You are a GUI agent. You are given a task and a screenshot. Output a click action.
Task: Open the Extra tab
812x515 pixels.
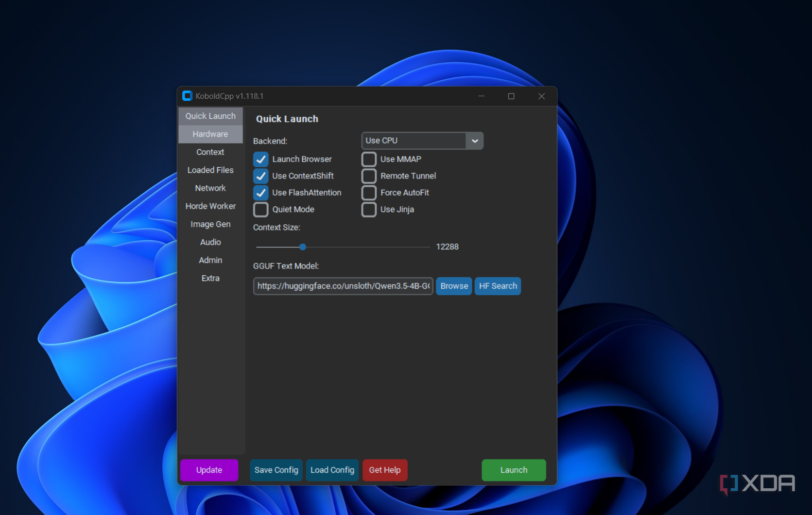tap(211, 278)
